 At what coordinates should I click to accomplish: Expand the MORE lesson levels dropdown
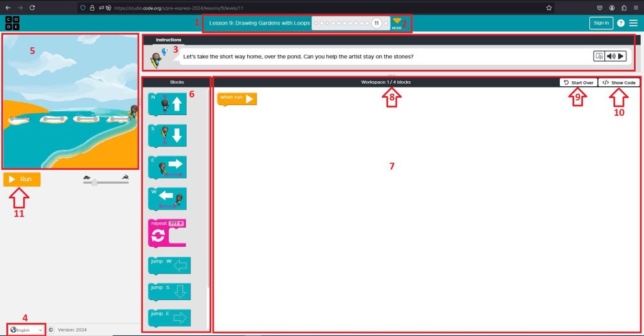[397, 23]
